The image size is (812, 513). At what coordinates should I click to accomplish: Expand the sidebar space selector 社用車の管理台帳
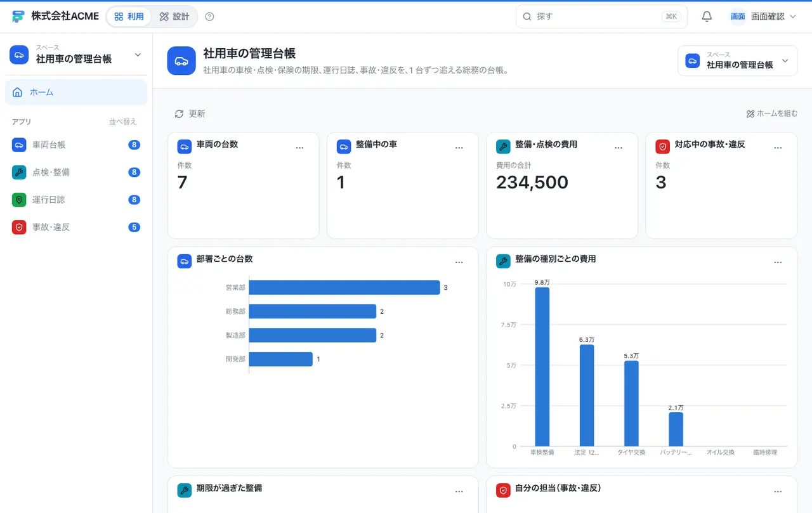(x=76, y=55)
